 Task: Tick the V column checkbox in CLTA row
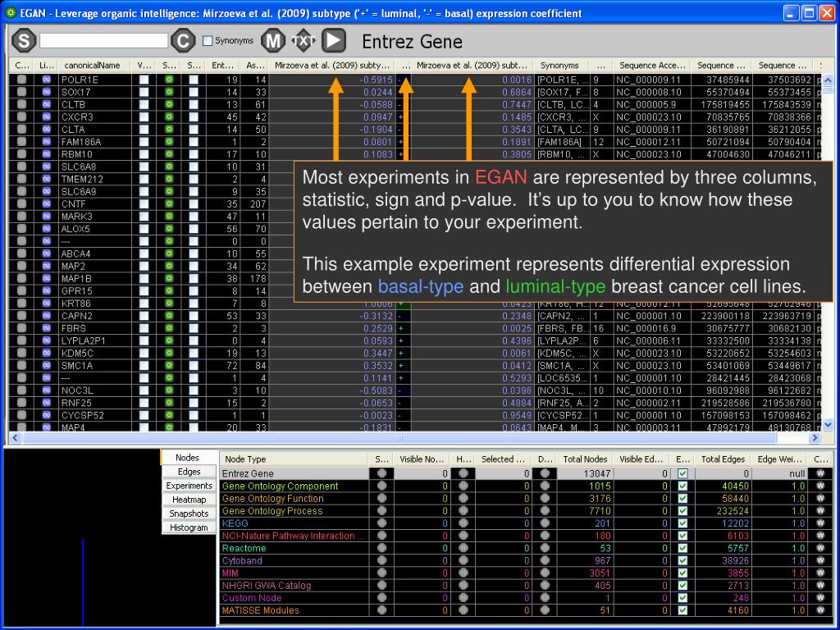pos(144,129)
